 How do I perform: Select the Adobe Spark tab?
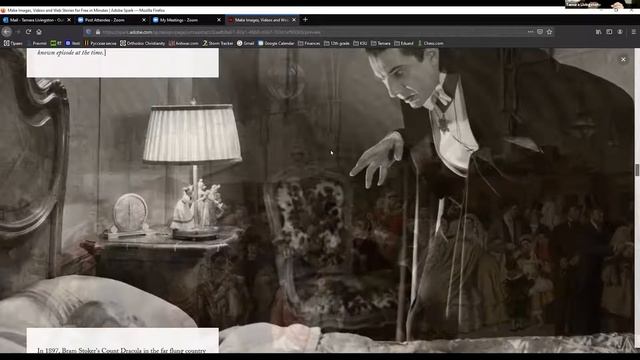[262, 20]
